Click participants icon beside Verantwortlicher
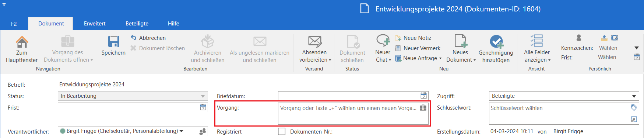644x138 pixels. tap(203, 131)
